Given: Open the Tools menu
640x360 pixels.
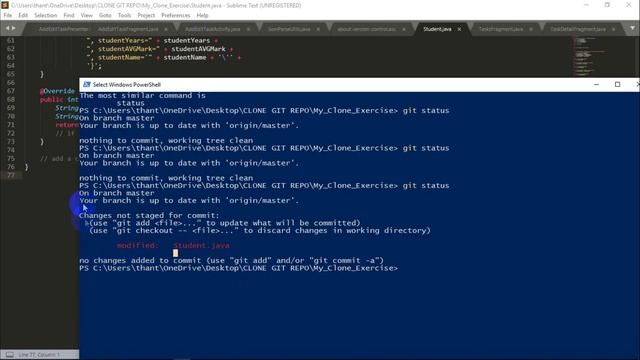Looking at the screenshot, I should [124, 15].
